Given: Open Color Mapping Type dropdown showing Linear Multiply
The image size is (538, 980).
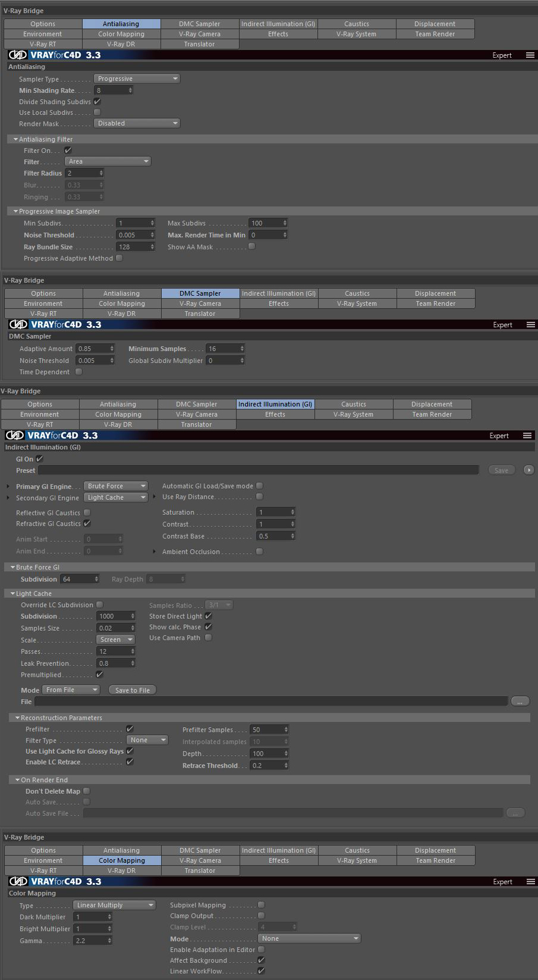Looking at the screenshot, I should point(115,905).
